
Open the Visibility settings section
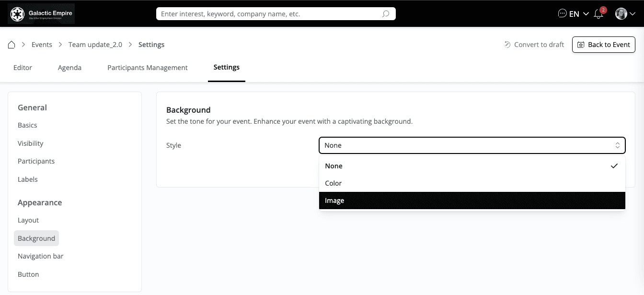pos(31,143)
